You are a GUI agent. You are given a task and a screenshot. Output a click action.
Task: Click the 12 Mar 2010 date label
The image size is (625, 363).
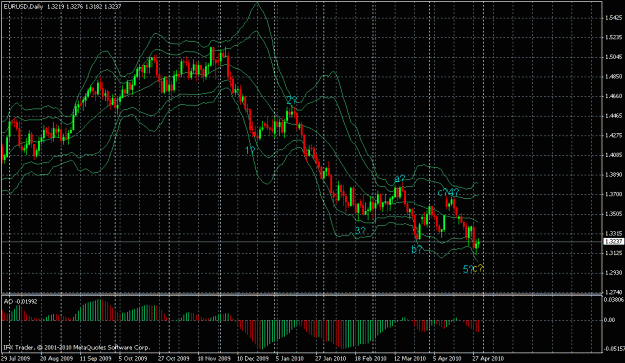tap(409, 359)
